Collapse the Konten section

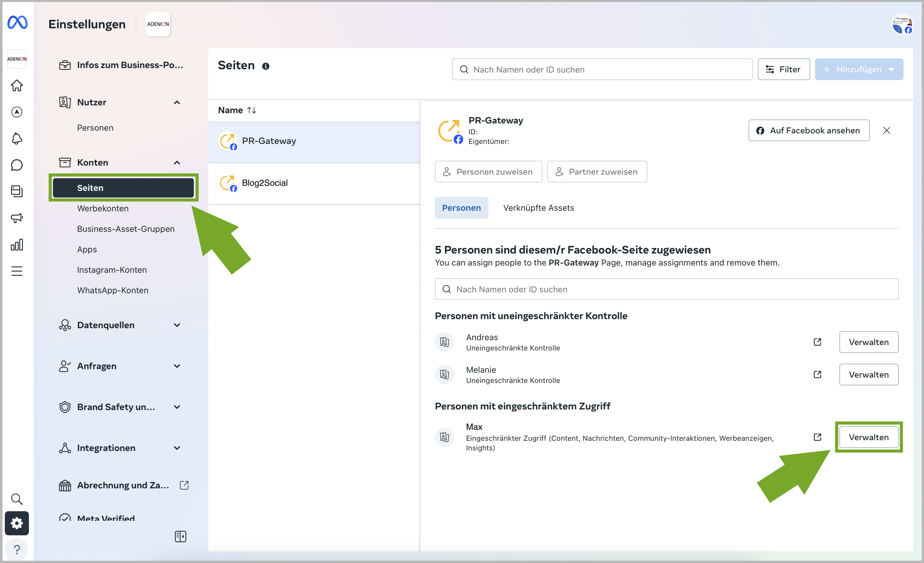coord(177,162)
